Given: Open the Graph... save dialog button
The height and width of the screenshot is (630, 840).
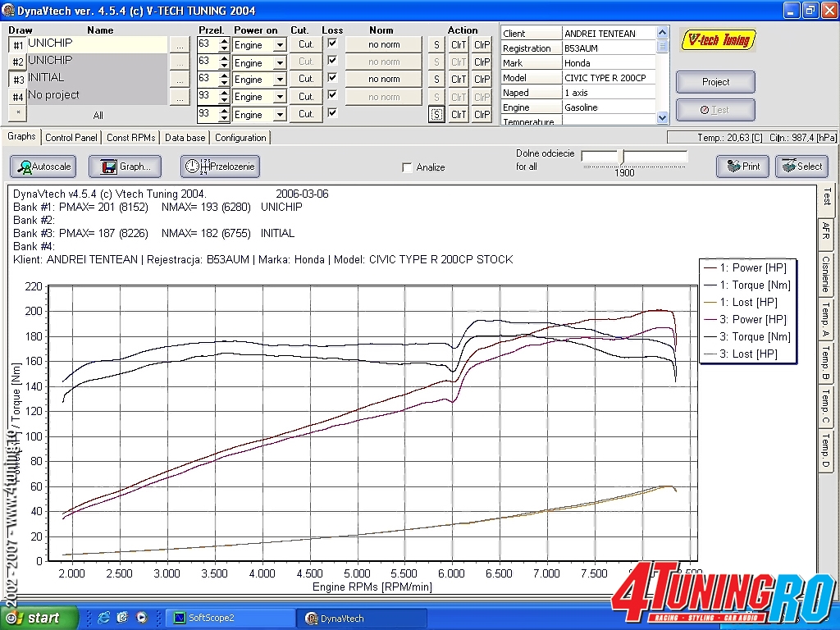Looking at the screenshot, I should (x=126, y=167).
